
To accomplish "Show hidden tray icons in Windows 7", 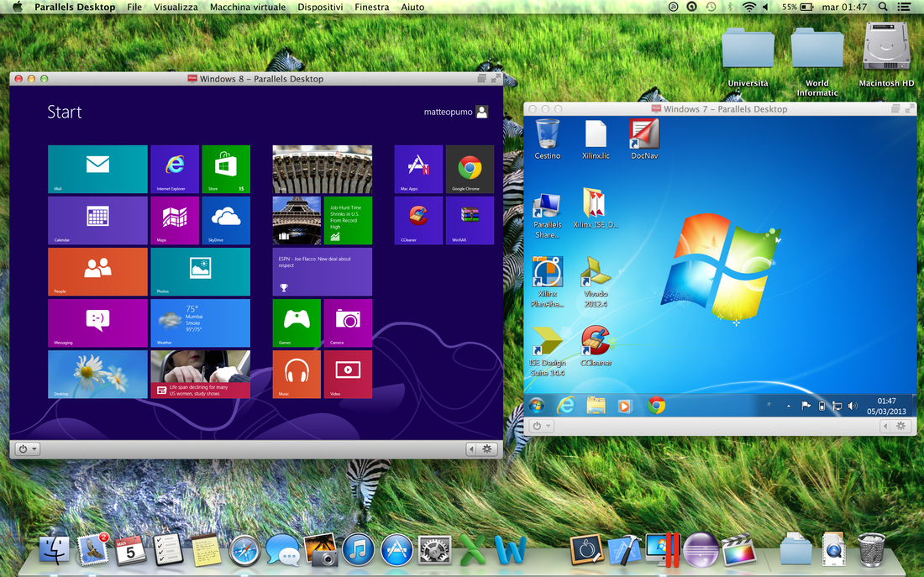I will click(x=789, y=406).
